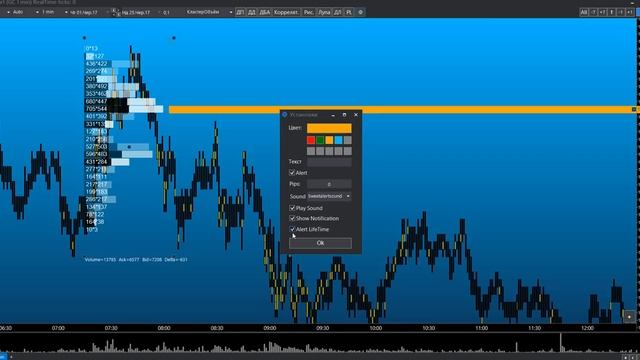Screen dimensions: 640x360
Task: Toggle the Show Notification checkbox
Action: 292,218
